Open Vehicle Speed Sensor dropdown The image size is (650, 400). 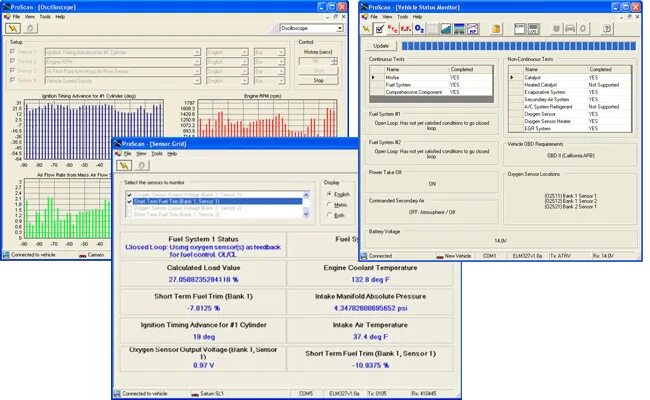197,81
